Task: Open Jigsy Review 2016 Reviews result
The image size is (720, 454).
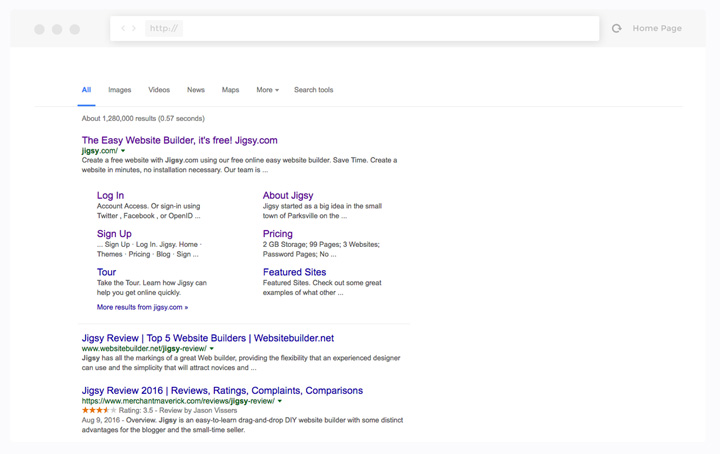Action: coord(222,391)
